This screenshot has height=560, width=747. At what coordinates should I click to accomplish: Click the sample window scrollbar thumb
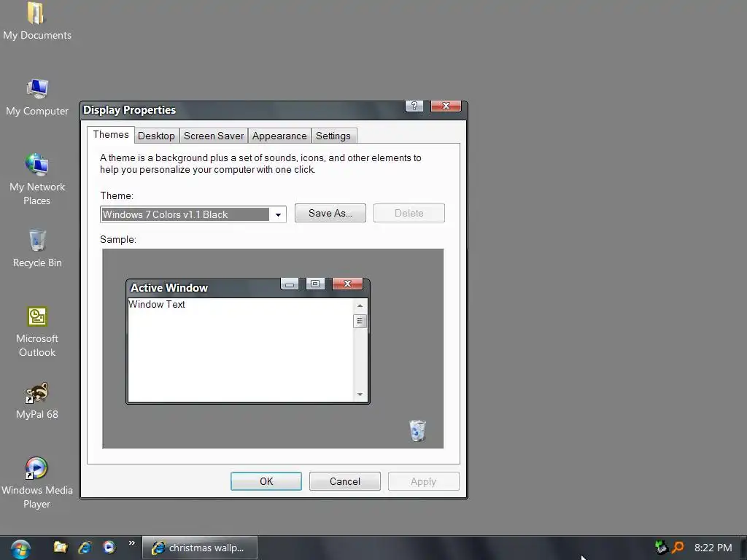360,321
